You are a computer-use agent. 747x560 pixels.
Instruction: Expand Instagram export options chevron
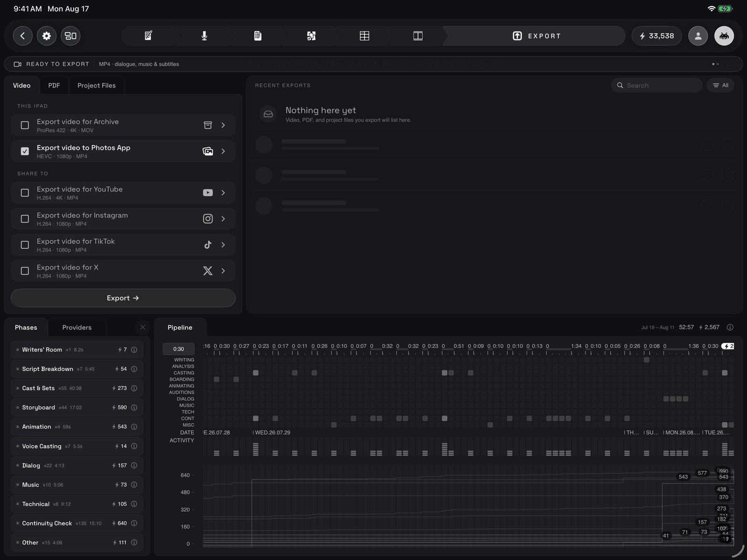tap(223, 219)
